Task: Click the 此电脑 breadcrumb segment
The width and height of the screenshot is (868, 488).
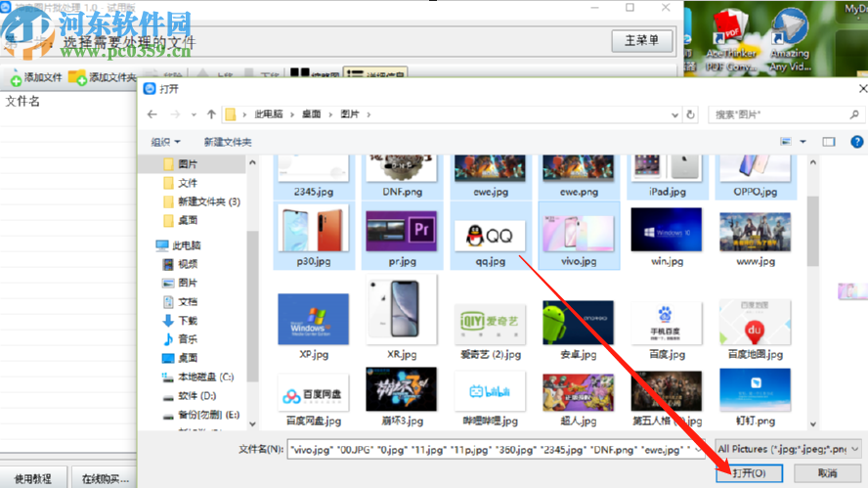Action: pyautogui.click(x=269, y=114)
